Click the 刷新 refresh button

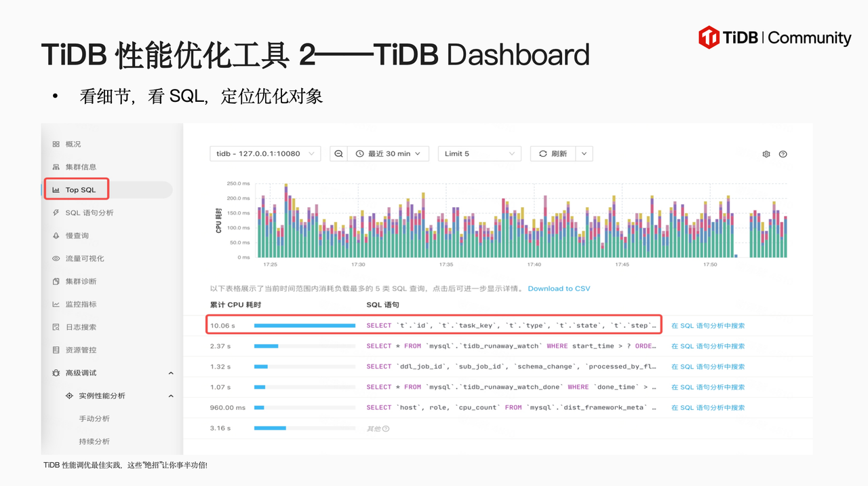coord(553,154)
